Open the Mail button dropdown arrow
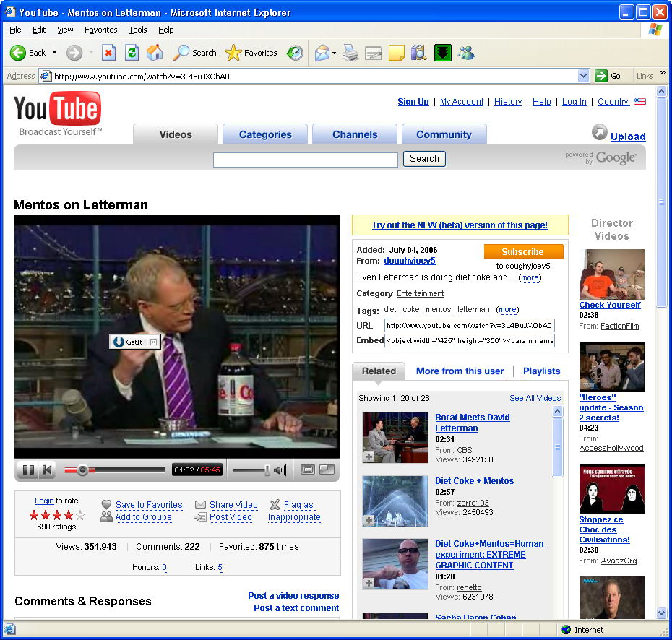This screenshot has height=640, width=672. coord(334,53)
